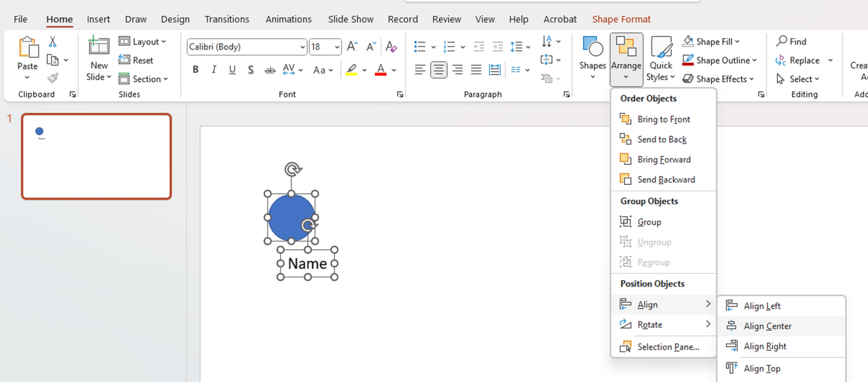Open the Shape Format tab
The image size is (868, 382).
[621, 19]
